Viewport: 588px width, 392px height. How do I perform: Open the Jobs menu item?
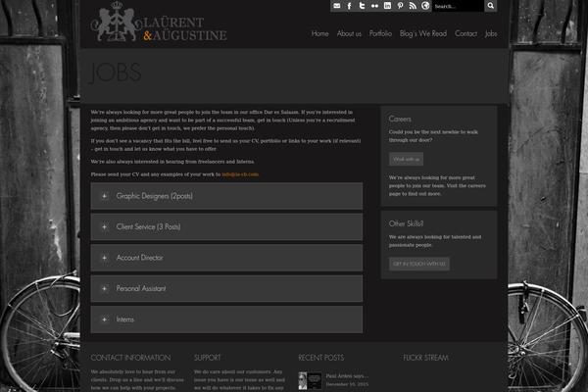point(491,33)
